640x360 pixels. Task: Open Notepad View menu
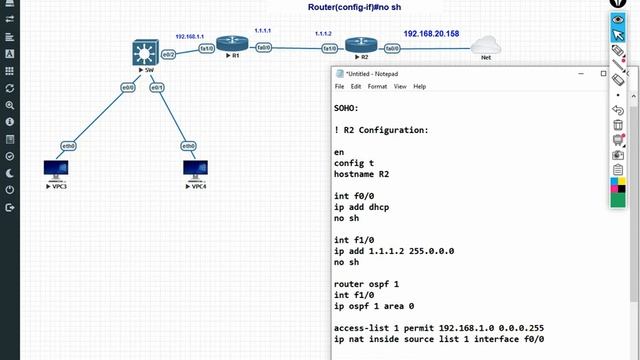point(400,87)
